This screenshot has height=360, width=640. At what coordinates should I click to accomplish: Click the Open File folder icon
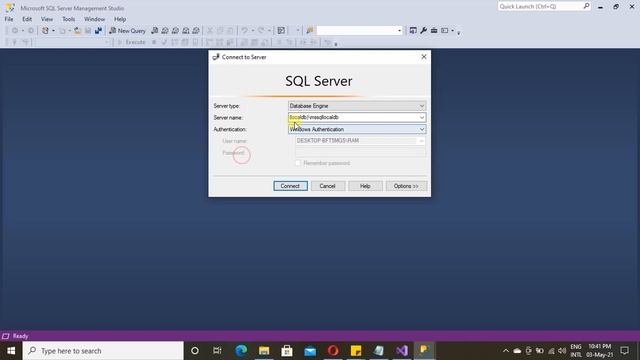(77, 31)
